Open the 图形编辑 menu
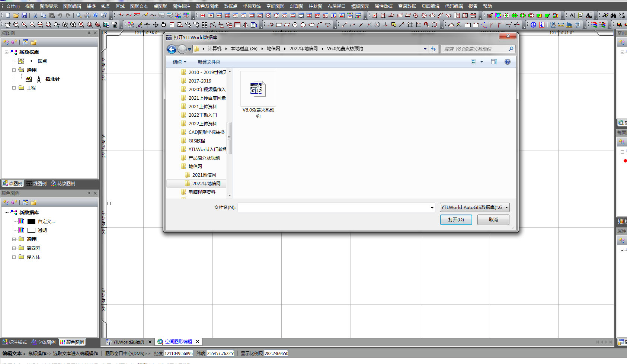The height and width of the screenshot is (364, 627). [72, 6]
